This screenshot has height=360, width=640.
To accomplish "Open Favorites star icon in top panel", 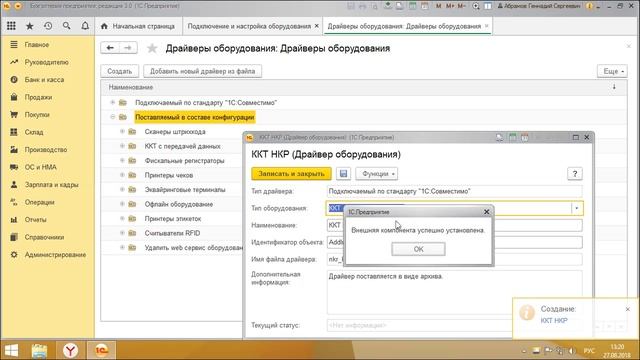I will point(30,26).
